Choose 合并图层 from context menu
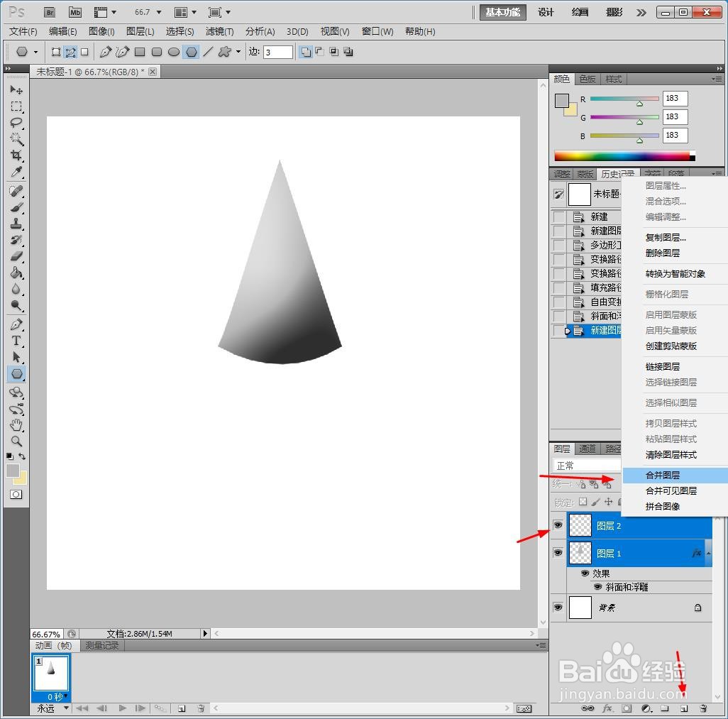The width and height of the screenshot is (728, 719). (675, 475)
